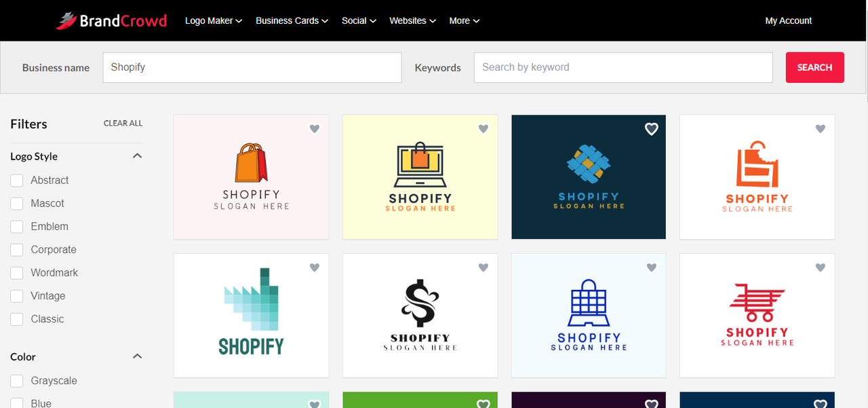Open the laptop with bag logo design
This screenshot has height=408, width=868.
pyautogui.click(x=420, y=177)
